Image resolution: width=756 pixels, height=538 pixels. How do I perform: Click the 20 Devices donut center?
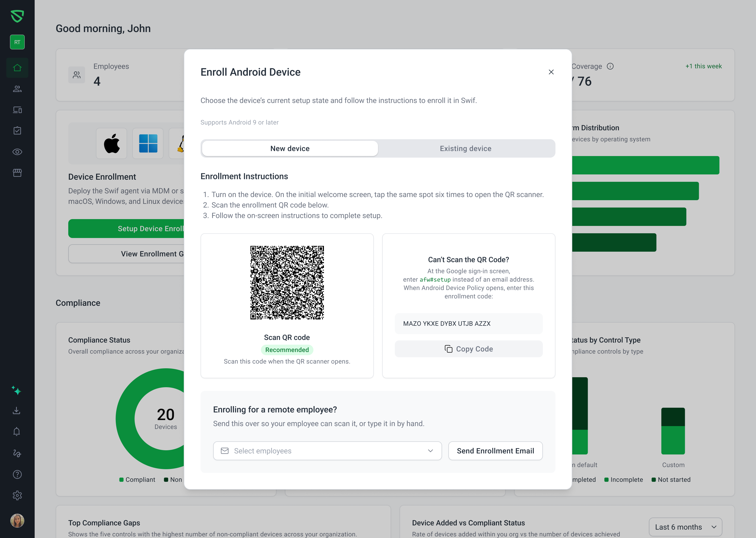coord(166,419)
